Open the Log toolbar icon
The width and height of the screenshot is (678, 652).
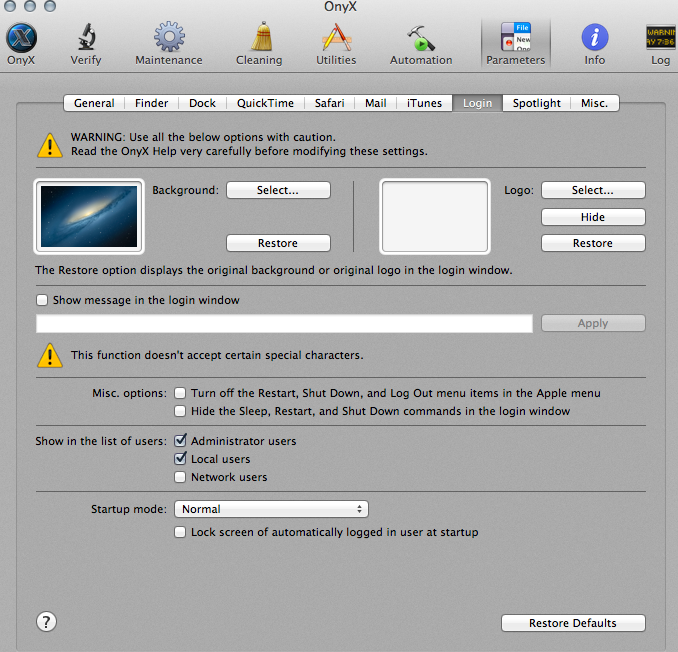(661, 43)
